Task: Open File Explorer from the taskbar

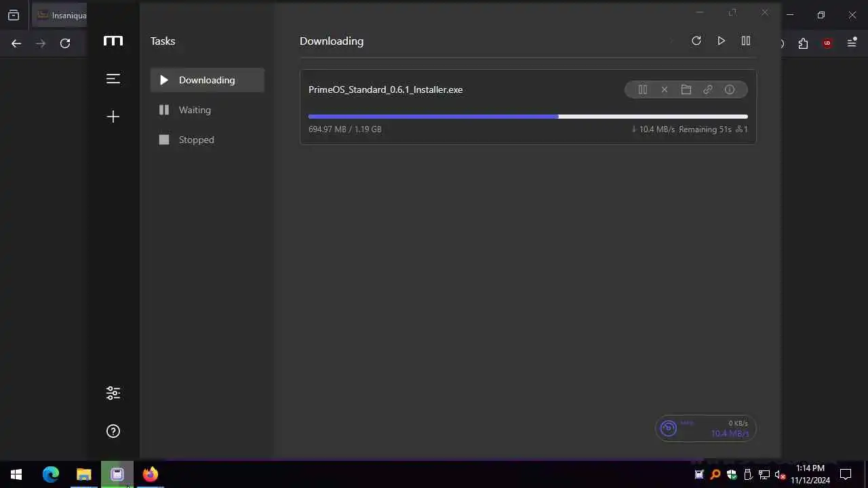Action: (x=83, y=474)
